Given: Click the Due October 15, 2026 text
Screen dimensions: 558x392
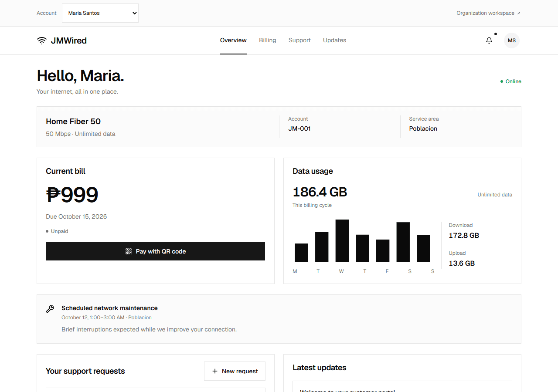Looking at the screenshot, I should [x=76, y=216].
